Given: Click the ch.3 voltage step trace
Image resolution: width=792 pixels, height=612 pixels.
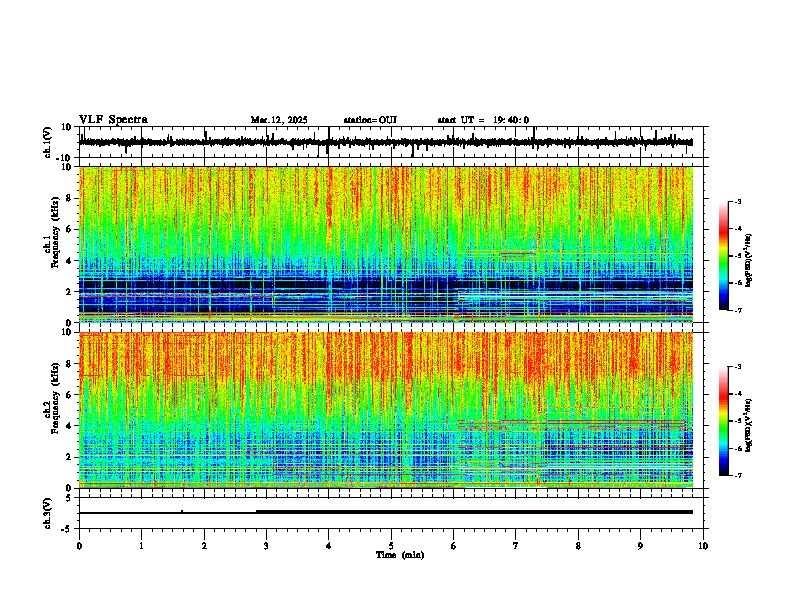Looking at the screenshot, I should tap(386, 512).
